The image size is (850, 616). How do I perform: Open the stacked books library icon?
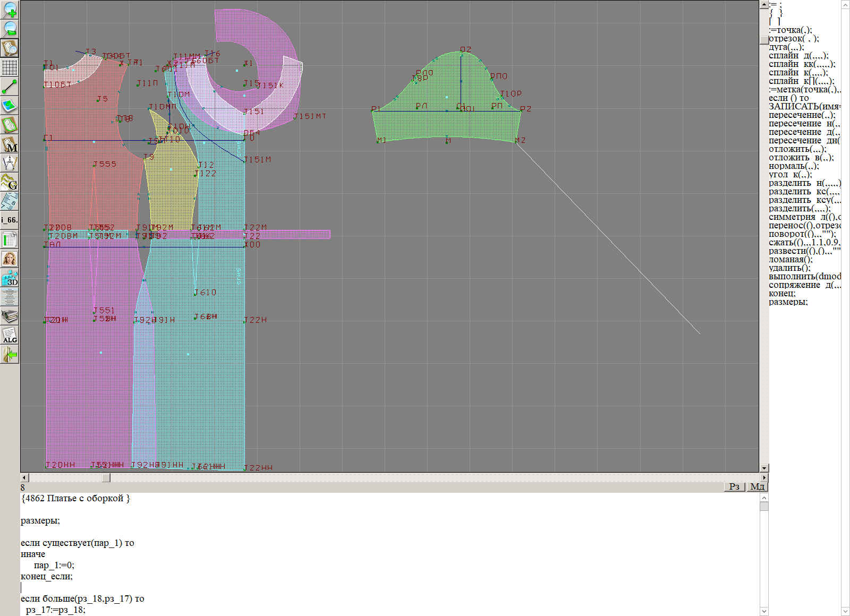coord(10,316)
